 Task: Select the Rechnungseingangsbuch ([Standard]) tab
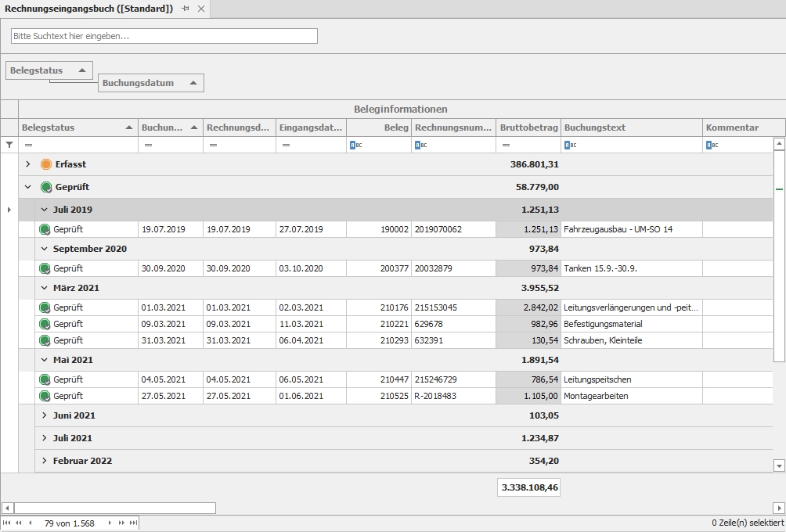88,9
